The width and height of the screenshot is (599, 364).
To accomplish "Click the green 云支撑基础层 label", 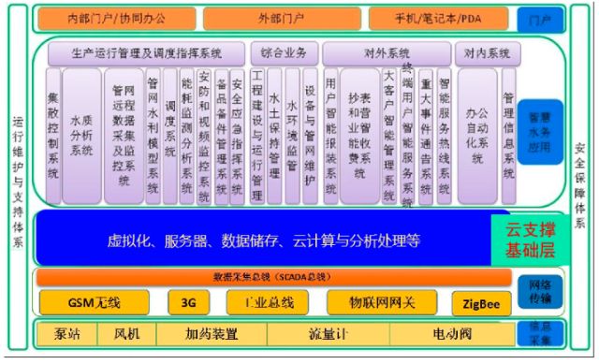I will (x=530, y=240).
